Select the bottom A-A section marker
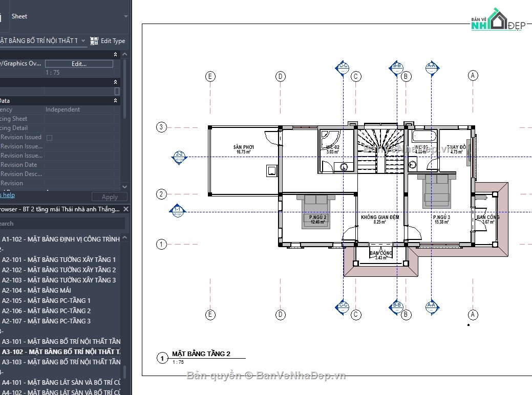 tap(432, 307)
